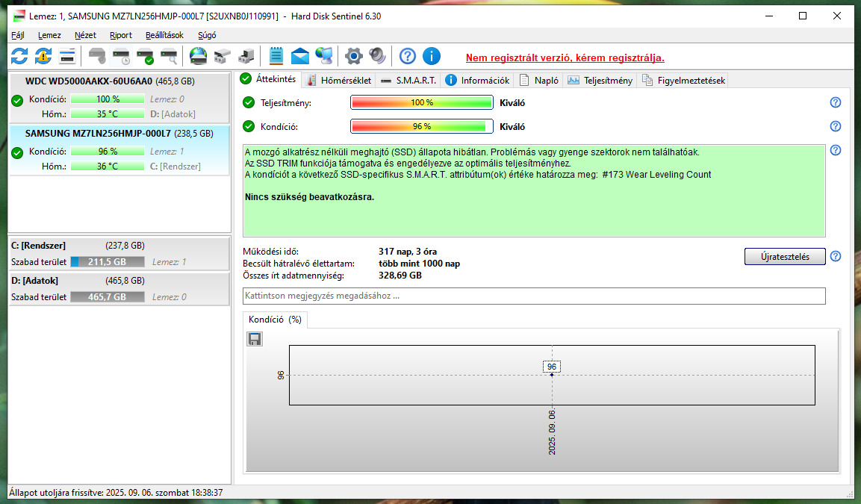Click the '2025. 09. 06.' chart date label
Screen dimensions: 861x504
click(x=552, y=432)
